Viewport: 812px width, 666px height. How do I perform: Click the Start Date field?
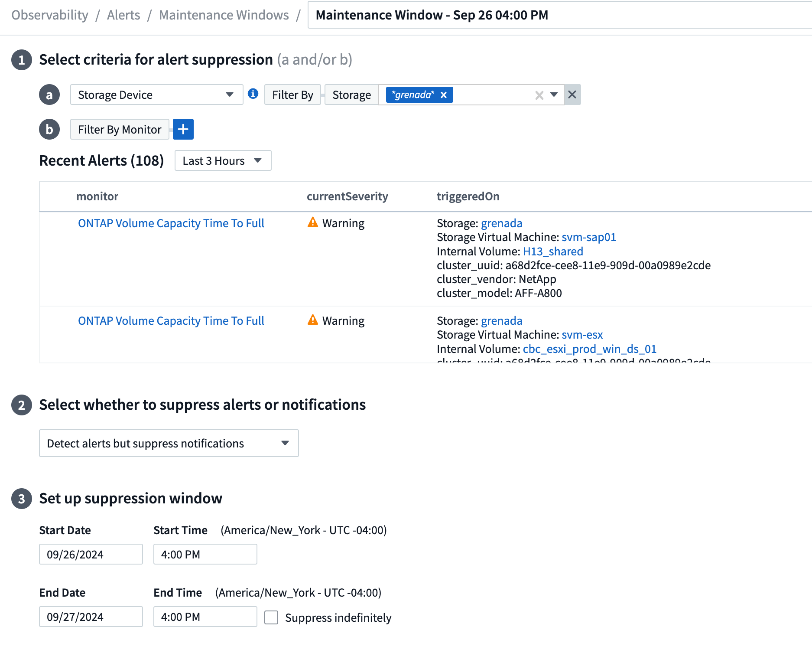[x=91, y=554]
